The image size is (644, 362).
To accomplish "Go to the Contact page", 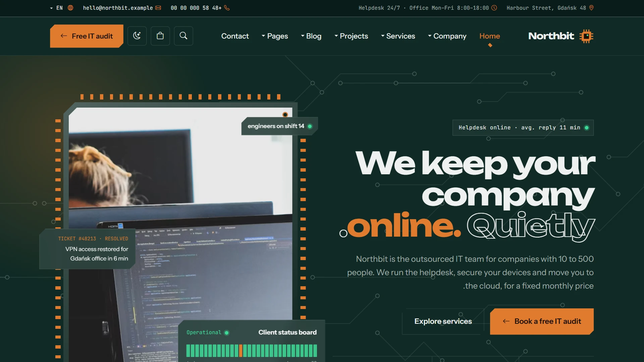I will (x=235, y=36).
